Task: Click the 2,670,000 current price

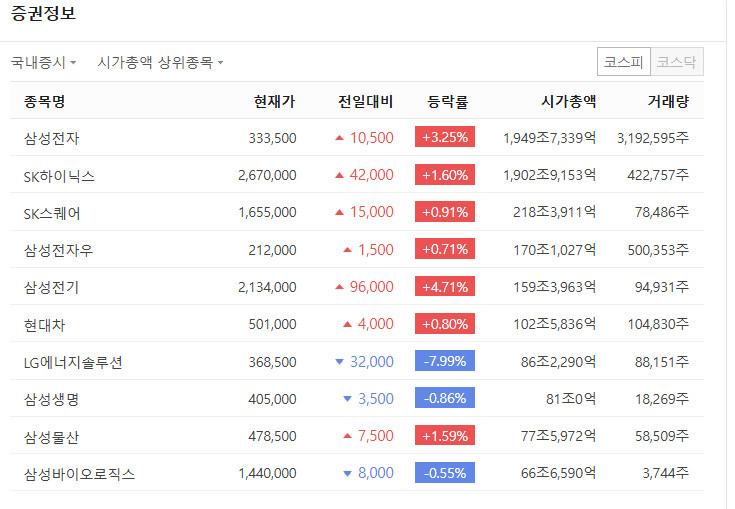Action: pyautogui.click(x=267, y=175)
